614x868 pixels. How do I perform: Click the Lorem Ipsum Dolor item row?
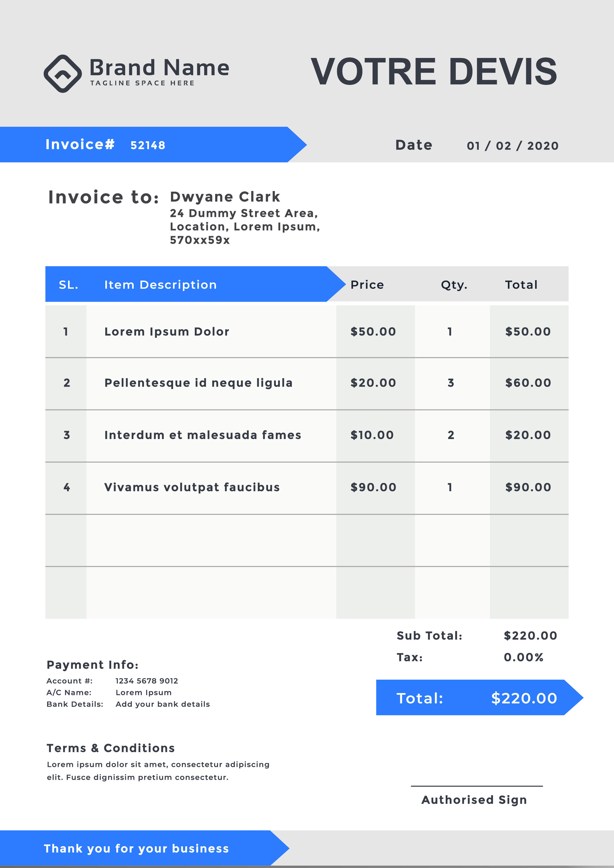[307, 332]
